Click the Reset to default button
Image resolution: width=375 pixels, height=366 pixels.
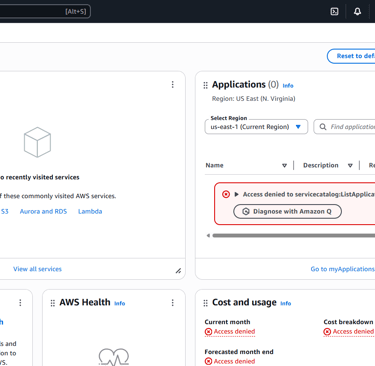(351, 56)
